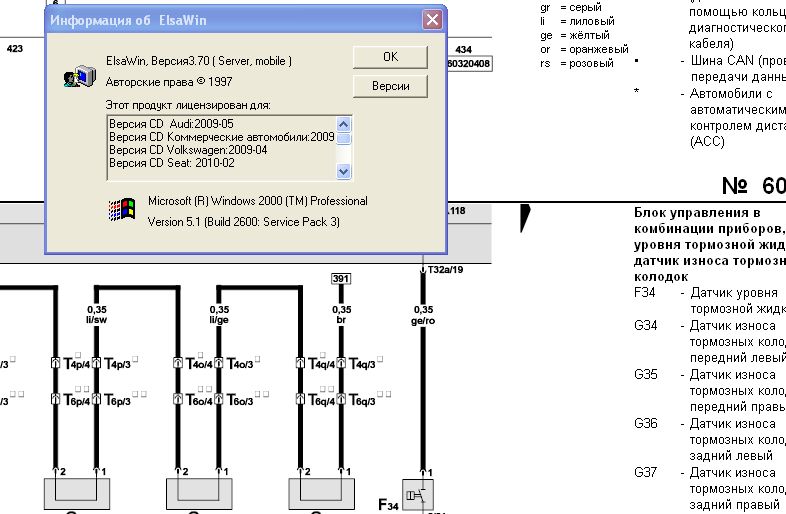Click "Этот продукт лицензирован для:" label
The height and width of the screenshot is (514, 786).
(188, 105)
